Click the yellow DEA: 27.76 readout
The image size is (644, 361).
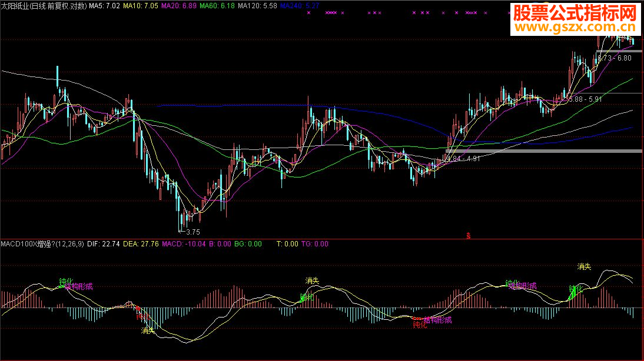click(141, 244)
